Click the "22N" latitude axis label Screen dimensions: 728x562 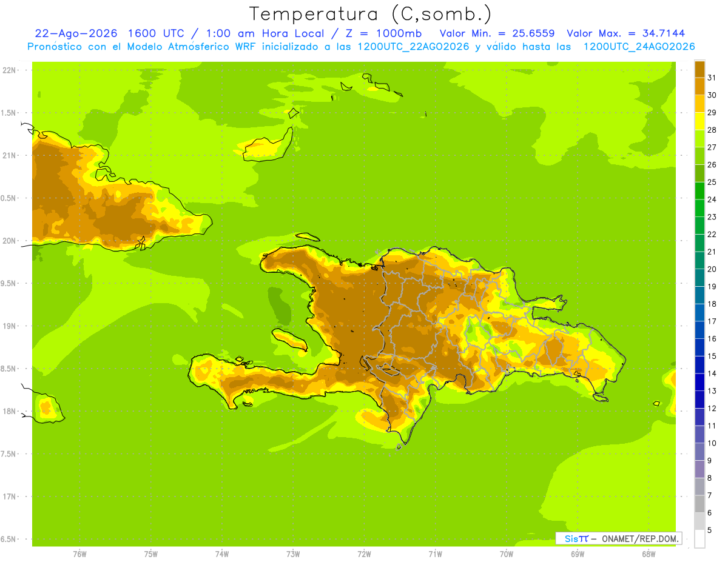[10, 70]
